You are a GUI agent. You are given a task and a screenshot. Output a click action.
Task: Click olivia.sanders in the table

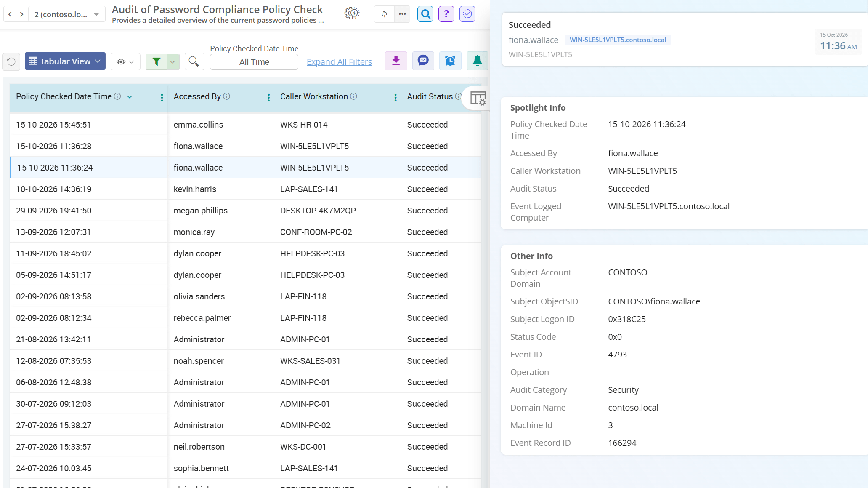click(x=199, y=296)
